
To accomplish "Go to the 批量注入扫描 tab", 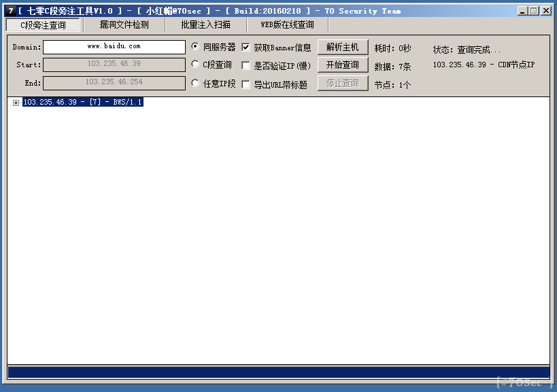I will 205,25.
